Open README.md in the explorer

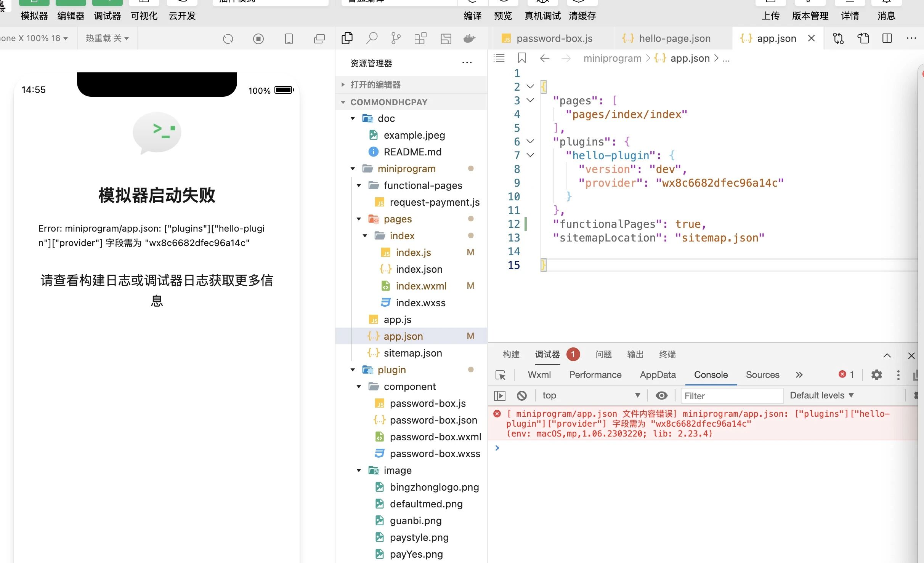(x=412, y=152)
